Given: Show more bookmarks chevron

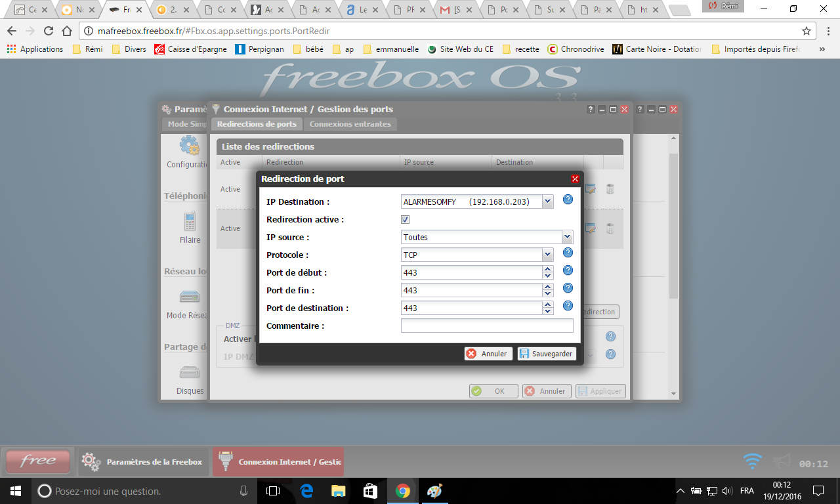Looking at the screenshot, I should 822,49.
